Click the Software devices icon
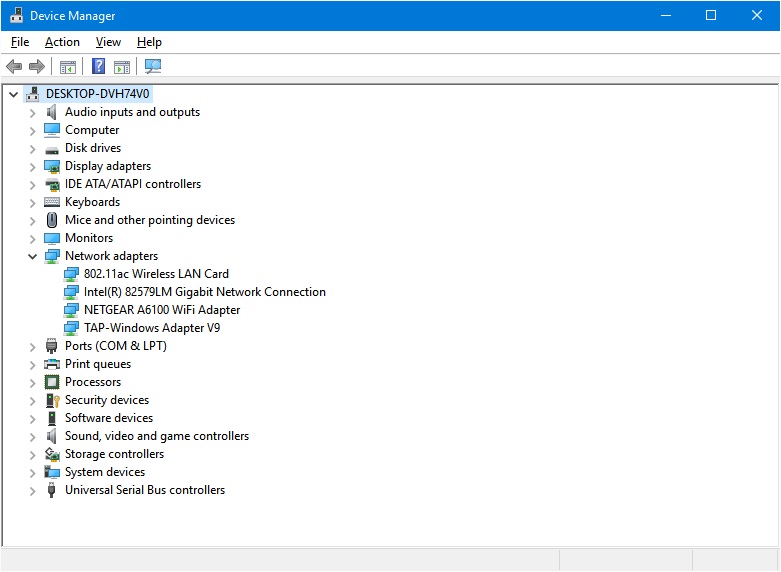This screenshot has width=781, height=572. pyautogui.click(x=52, y=418)
